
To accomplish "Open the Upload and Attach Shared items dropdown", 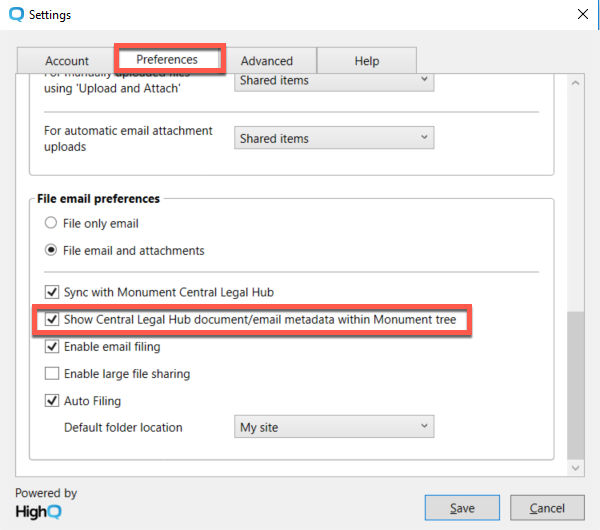I will point(334,81).
